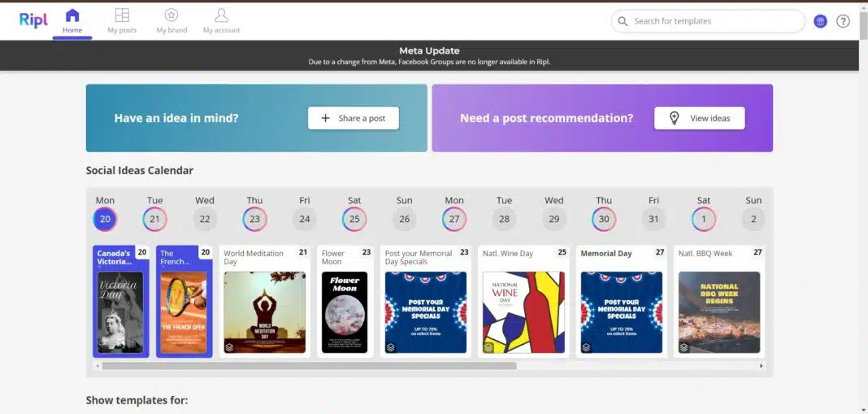Go to My posts
This screenshot has width=868, height=414.
point(122,21)
